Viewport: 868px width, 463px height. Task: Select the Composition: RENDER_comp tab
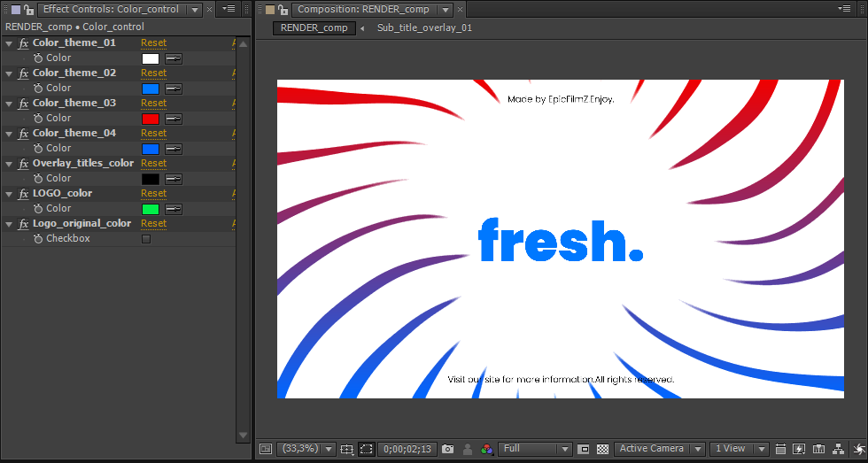click(363, 9)
